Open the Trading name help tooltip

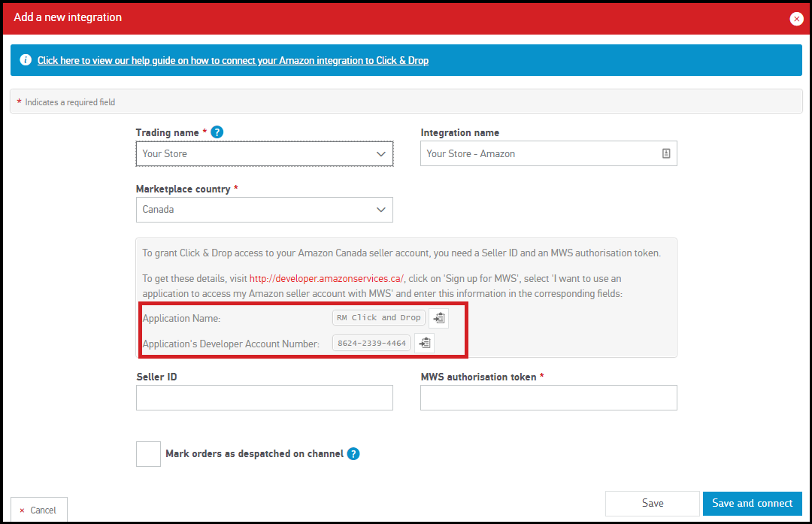[x=217, y=132]
